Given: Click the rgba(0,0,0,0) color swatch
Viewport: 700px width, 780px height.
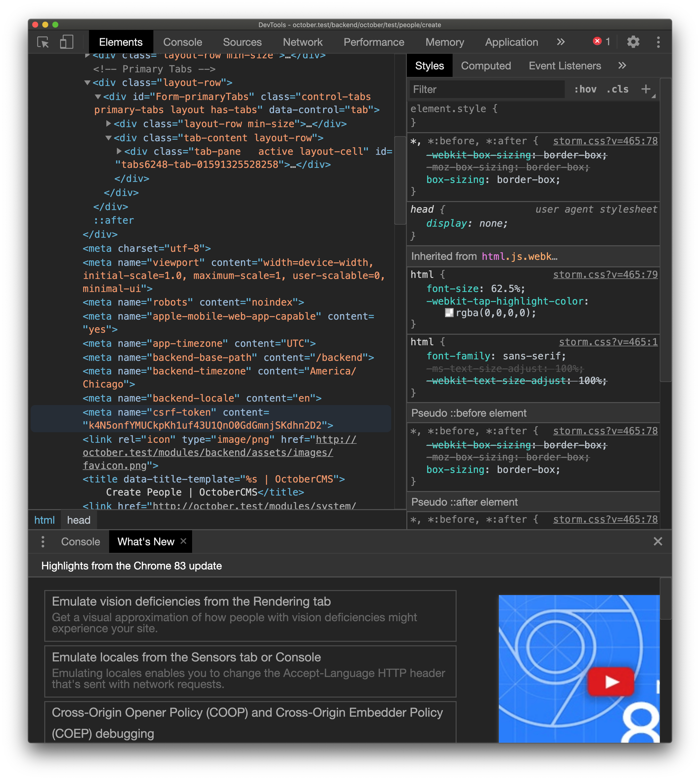Looking at the screenshot, I should [x=449, y=313].
